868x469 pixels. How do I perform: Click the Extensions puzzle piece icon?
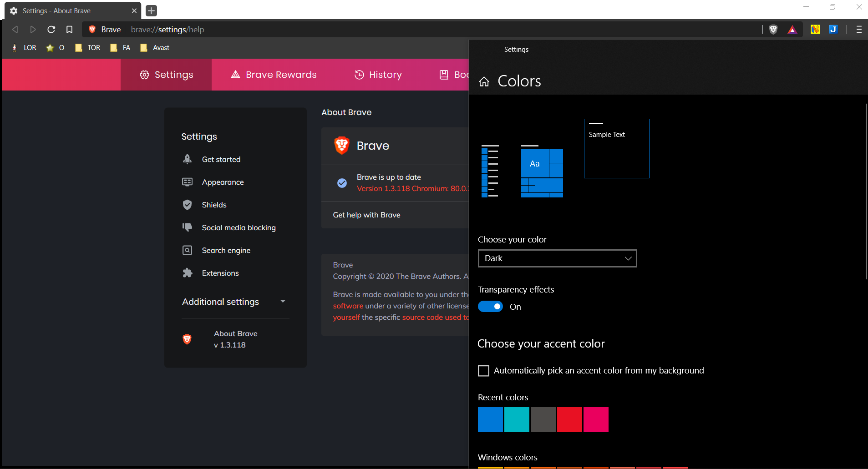point(187,273)
